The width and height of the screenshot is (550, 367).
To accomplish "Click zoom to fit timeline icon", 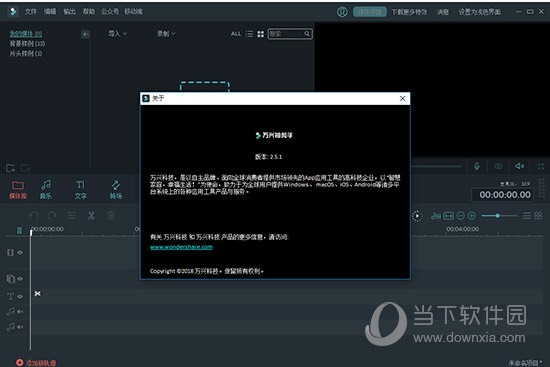I will click(x=449, y=216).
